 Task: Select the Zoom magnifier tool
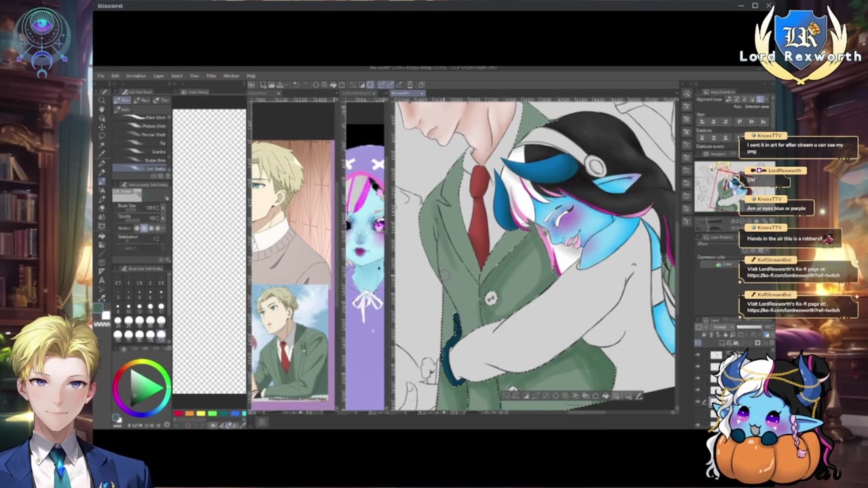click(102, 100)
